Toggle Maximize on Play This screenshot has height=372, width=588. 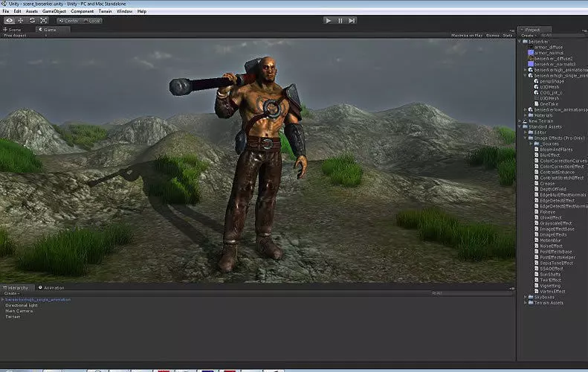[x=467, y=35]
